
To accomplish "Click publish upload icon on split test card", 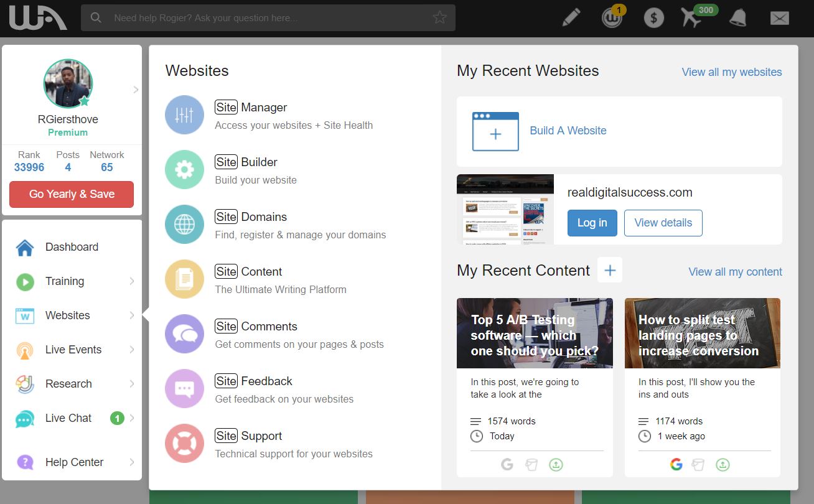I will point(723,464).
